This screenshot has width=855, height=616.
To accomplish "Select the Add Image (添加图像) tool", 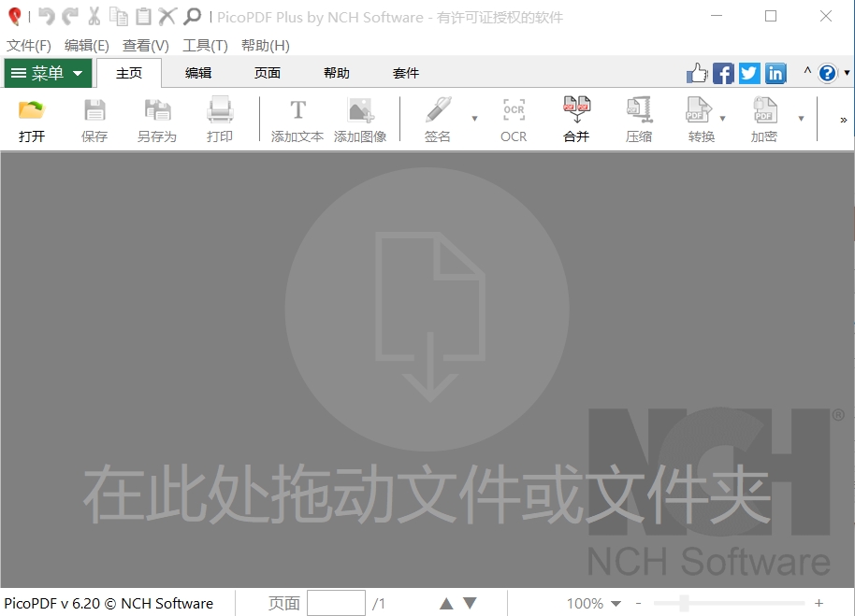I will click(360, 110).
